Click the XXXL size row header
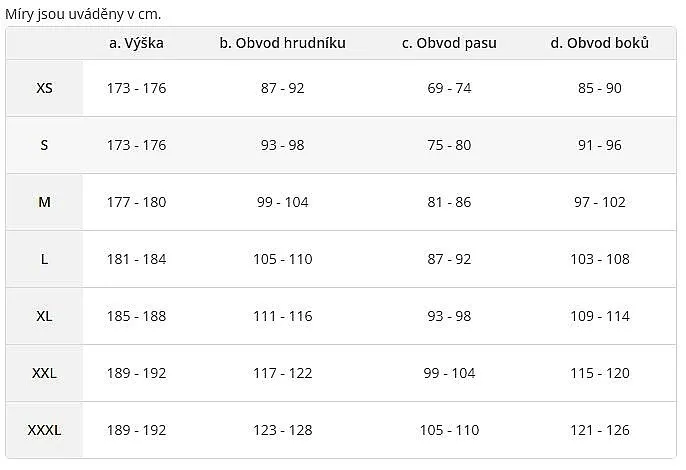Viewport: 686px width, 470px height. (44, 430)
